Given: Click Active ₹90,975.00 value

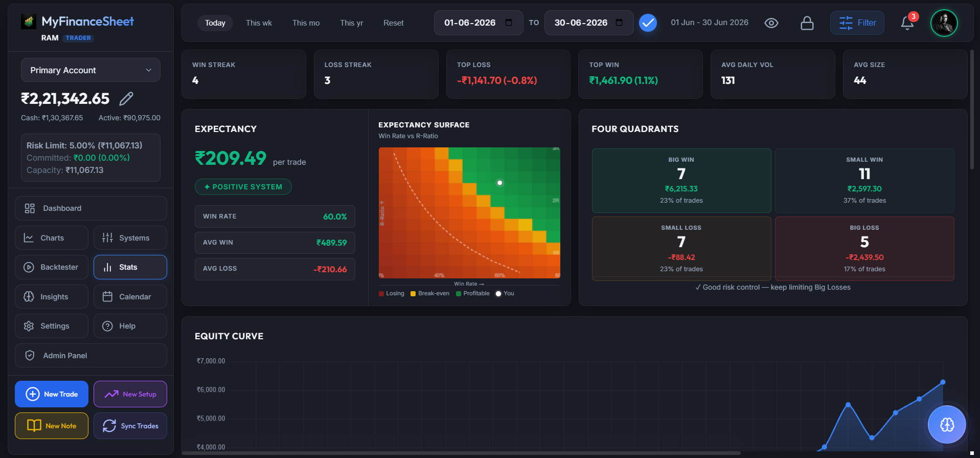Looking at the screenshot, I should point(129,118).
